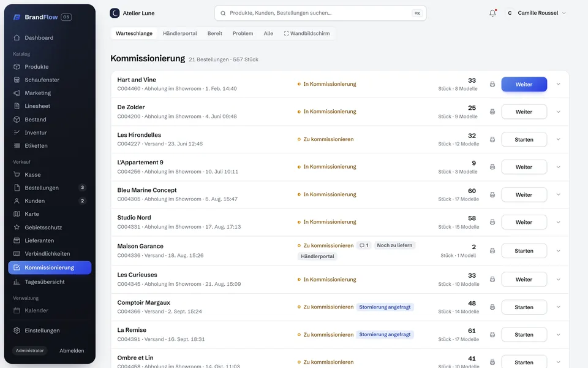The image size is (588, 368).
Task: Open Dashboard from the sidebar
Action: tap(50, 37)
